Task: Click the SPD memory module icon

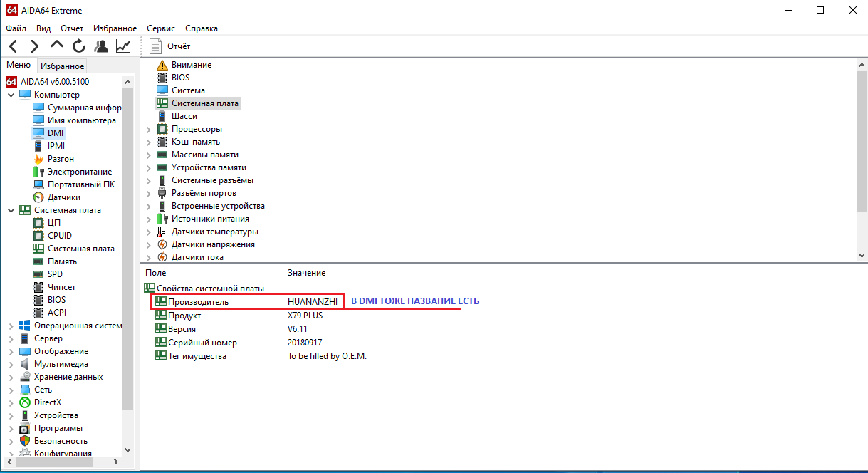Action: (38, 274)
